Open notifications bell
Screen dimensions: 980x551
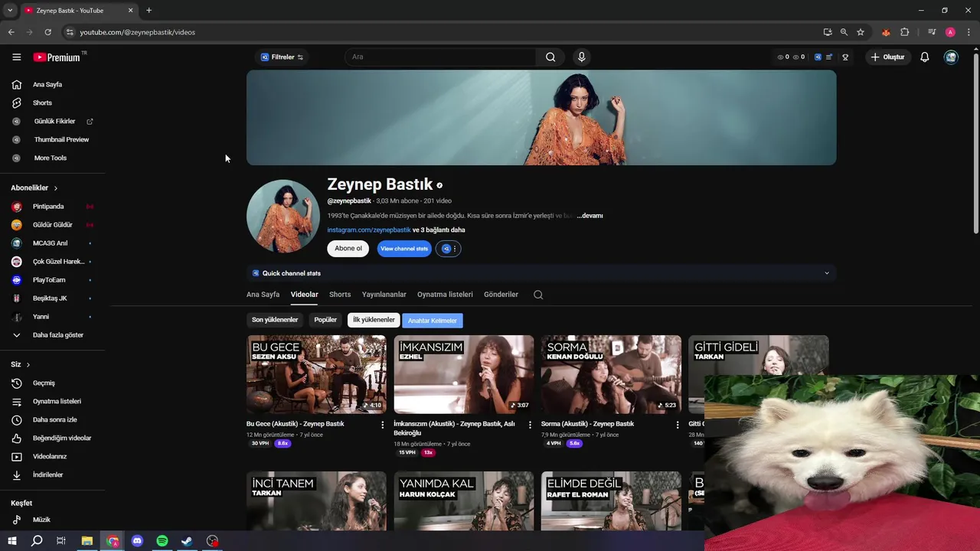[x=925, y=57]
